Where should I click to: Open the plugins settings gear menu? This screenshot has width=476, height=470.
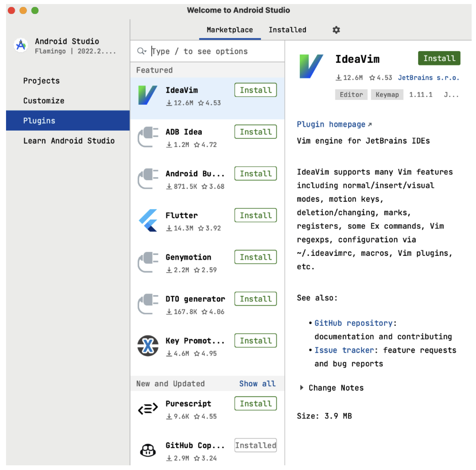click(336, 30)
